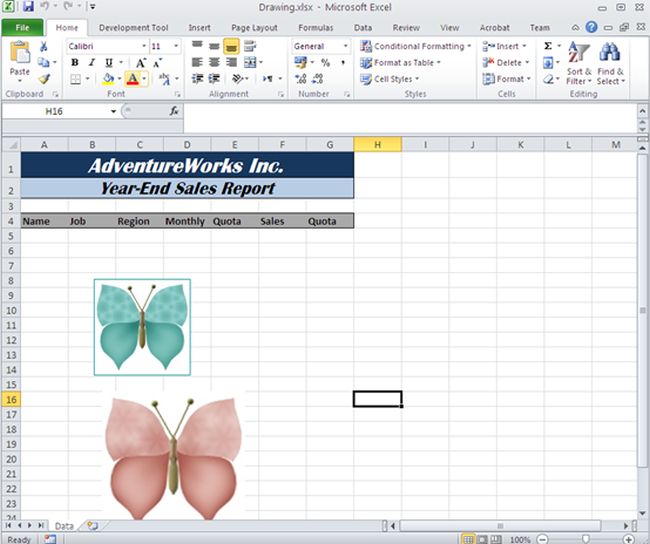Toggle Center text alignment

pyautogui.click(x=214, y=63)
